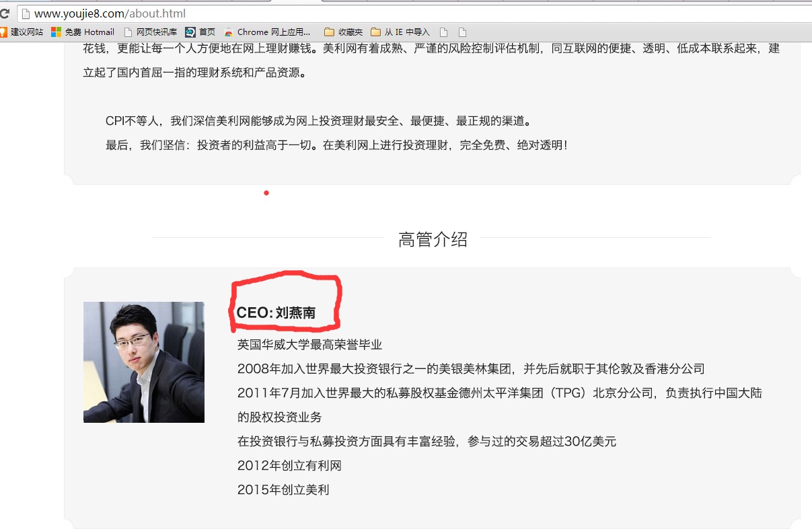812x529 pixels.
Task: Open the 网页快讯库 bookmark
Action: pyautogui.click(x=150, y=32)
